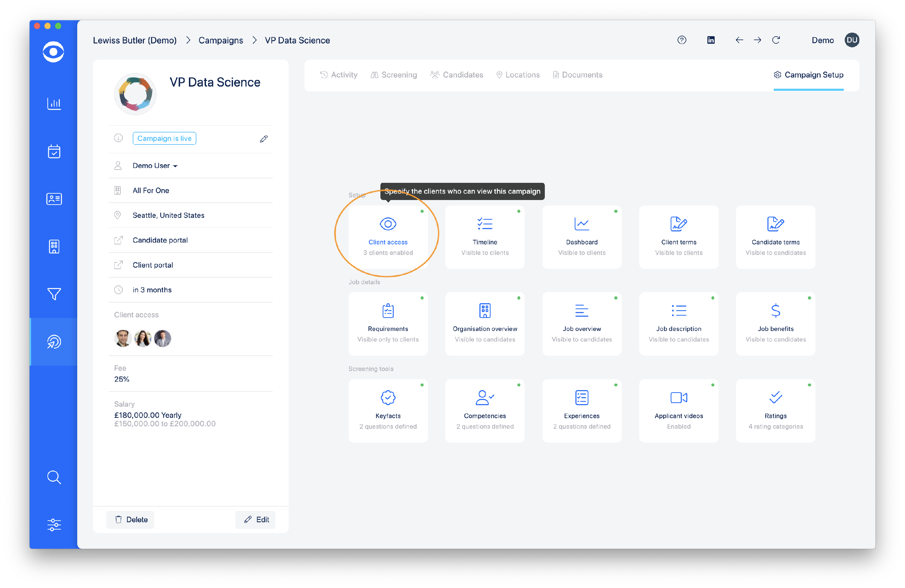Viewport: 905px width, 588px height.
Task: Click the refresh icon in the top bar
Action: click(776, 40)
